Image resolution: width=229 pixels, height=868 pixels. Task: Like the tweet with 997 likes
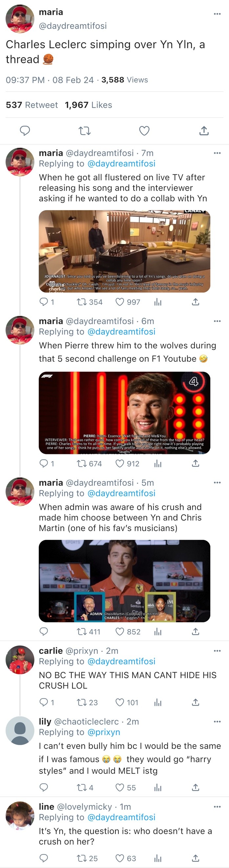tap(120, 302)
